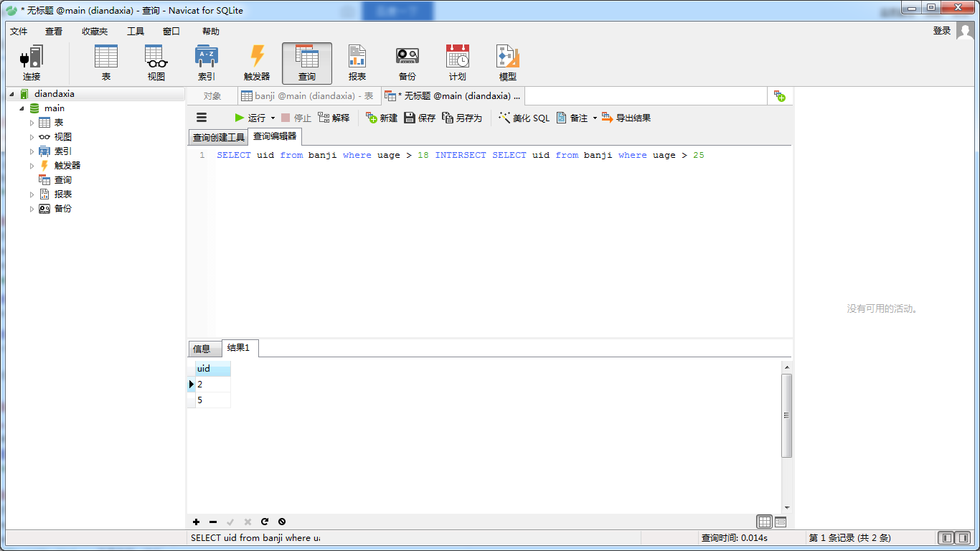Open the 表 tables view
Screen dimensions: 980x551
point(106,63)
